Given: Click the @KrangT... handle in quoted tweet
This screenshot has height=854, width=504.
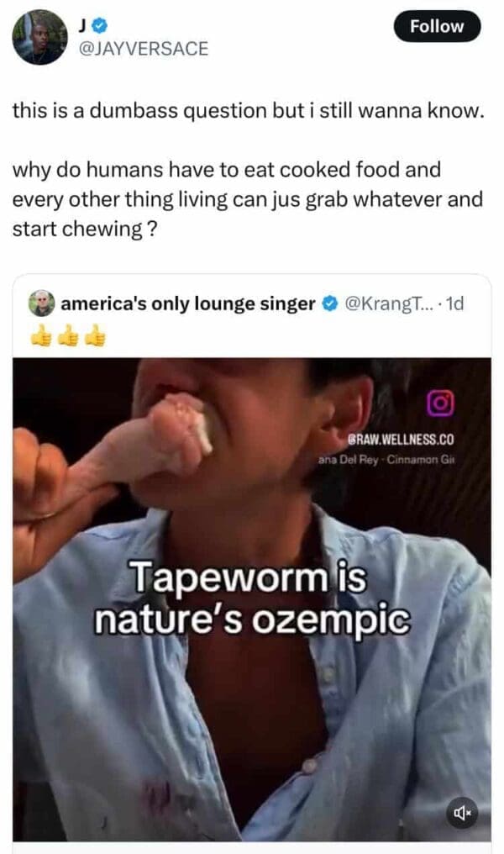Looking at the screenshot, I should pos(390,303).
